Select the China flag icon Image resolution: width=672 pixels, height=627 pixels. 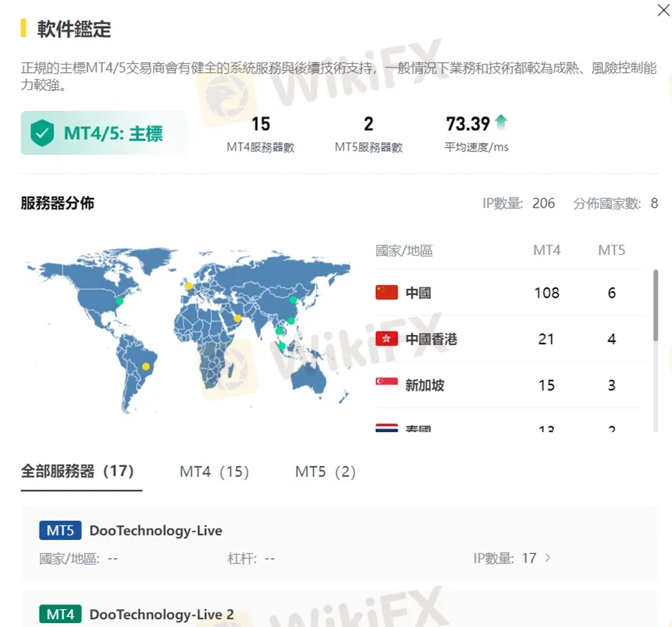click(x=387, y=293)
